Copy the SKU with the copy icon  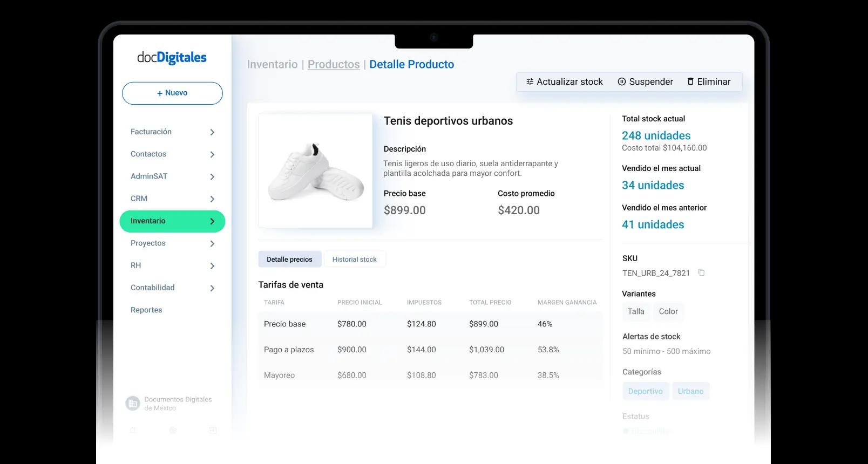pyautogui.click(x=701, y=272)
